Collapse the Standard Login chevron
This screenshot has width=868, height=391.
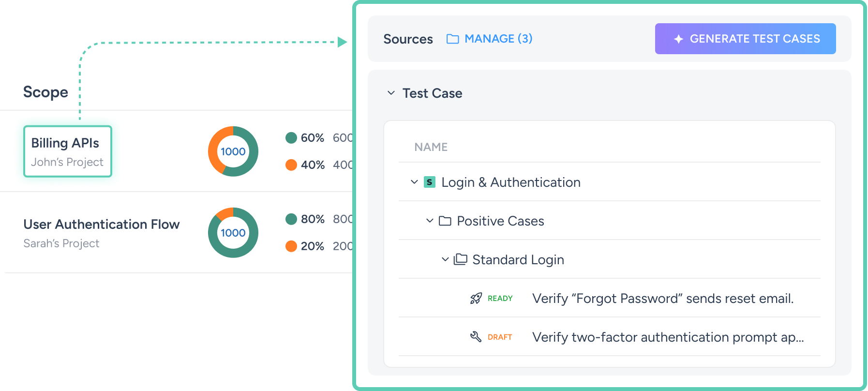[445, 259]
